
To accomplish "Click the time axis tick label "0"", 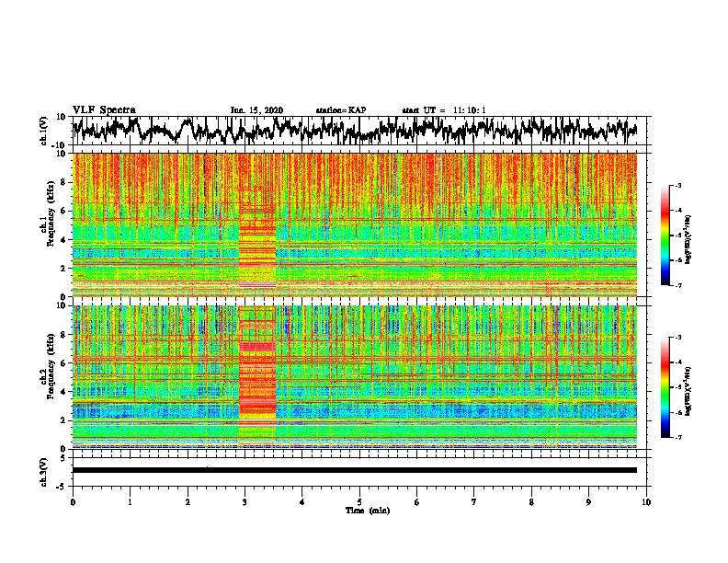I will pyautogui.click(x=73, y=502).
